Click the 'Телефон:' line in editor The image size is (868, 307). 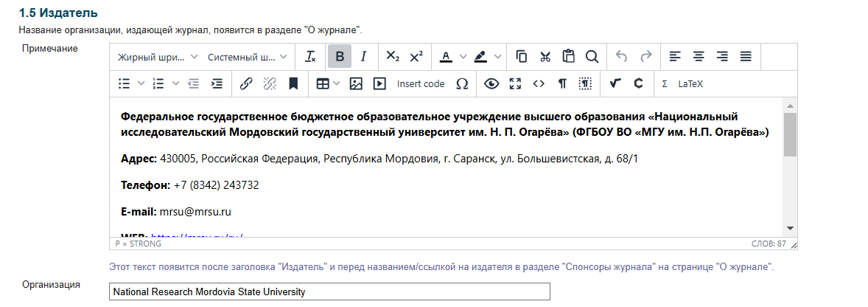coord(190,185)
